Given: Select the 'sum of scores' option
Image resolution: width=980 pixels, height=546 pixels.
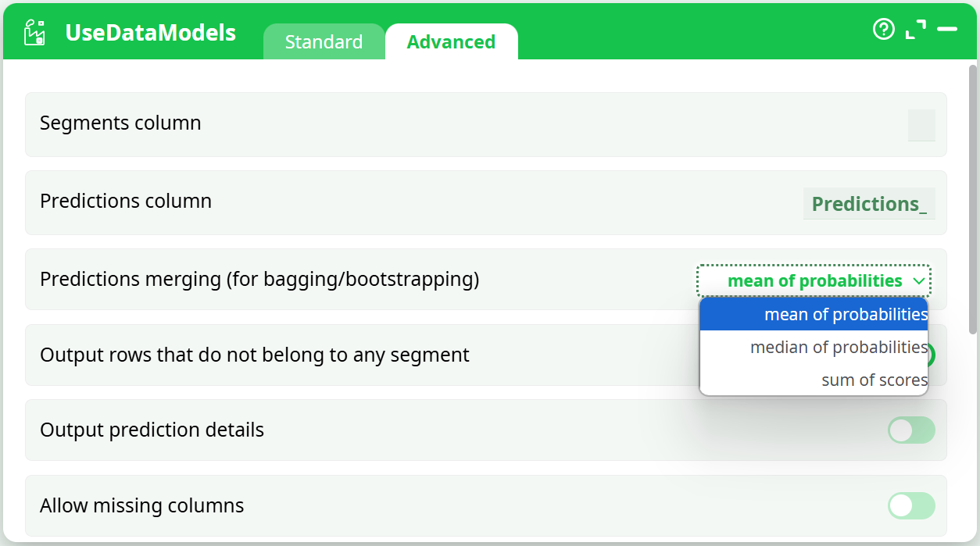Looking at the screenshot, I should coord(814,380).
